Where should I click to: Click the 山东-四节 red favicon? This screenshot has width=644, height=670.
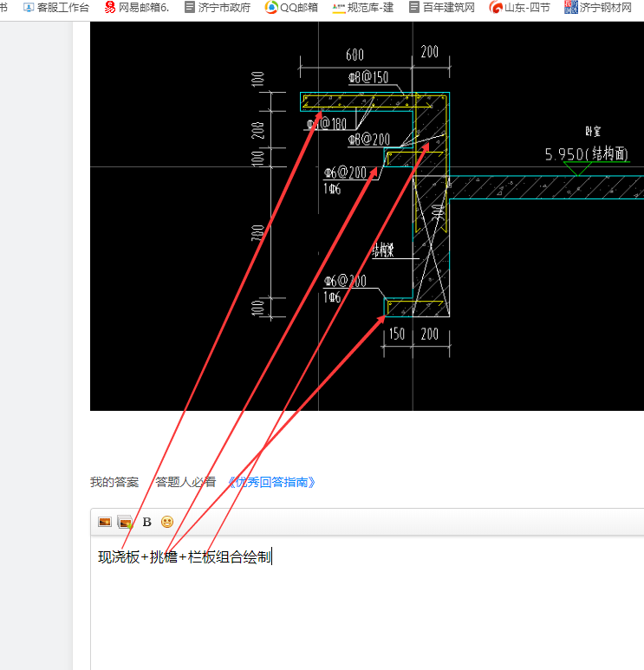click(x=495, y=7)
